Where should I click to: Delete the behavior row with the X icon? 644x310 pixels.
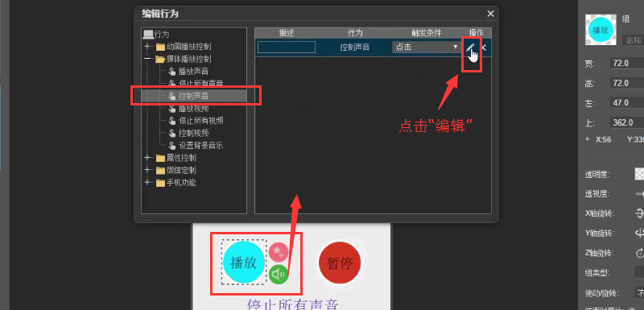click(484, 48)
